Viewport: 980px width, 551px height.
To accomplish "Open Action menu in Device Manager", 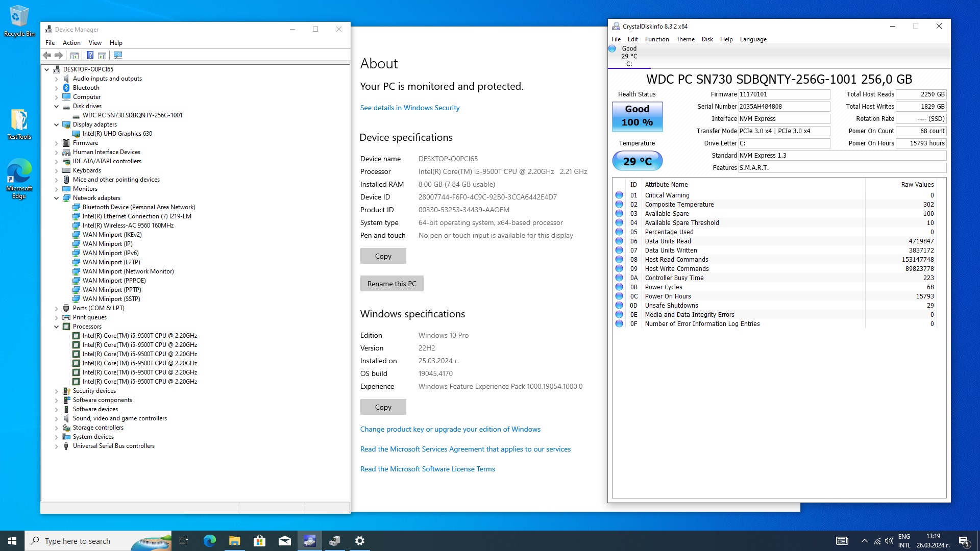I will pyautogui.click(x=71, y=43).
